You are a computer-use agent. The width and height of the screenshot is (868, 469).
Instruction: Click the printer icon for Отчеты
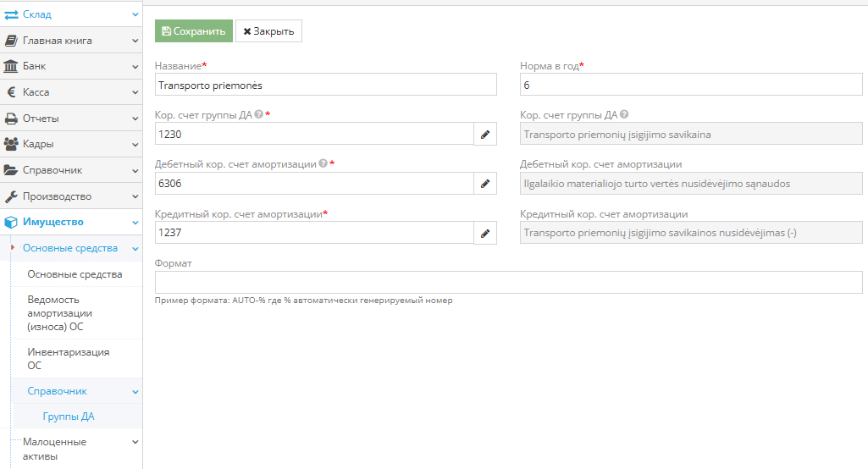click(11, 119)
